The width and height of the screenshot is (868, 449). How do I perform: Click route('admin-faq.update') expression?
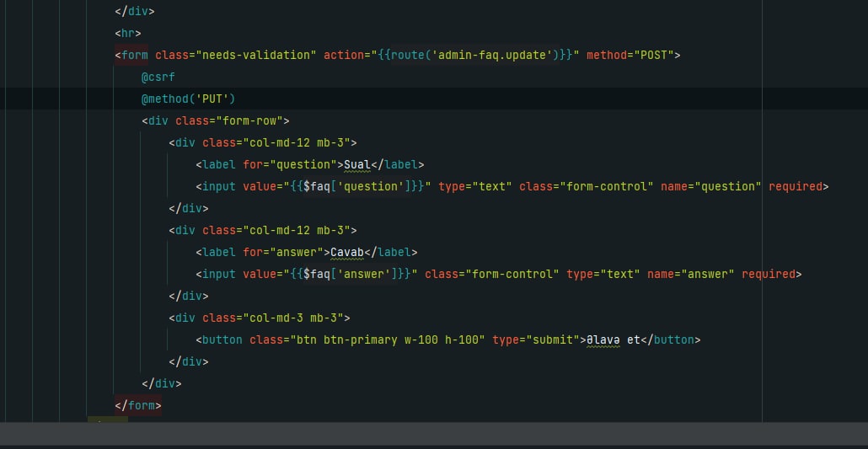point(475,55)
